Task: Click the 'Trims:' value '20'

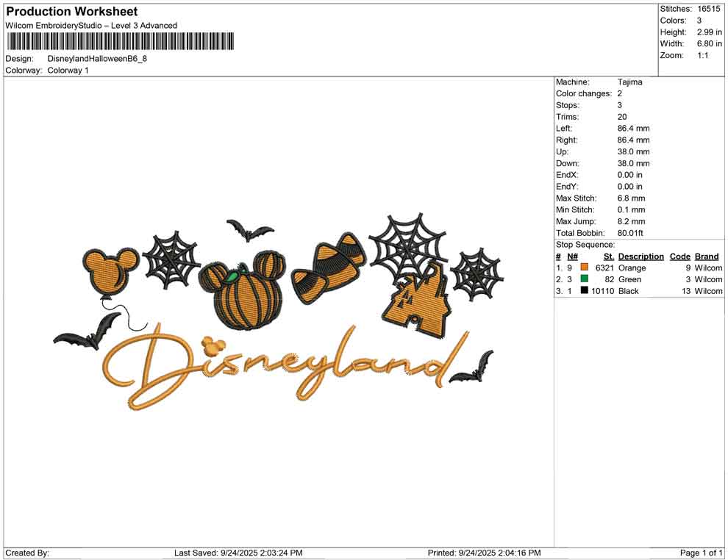Action: pos(621,117)
